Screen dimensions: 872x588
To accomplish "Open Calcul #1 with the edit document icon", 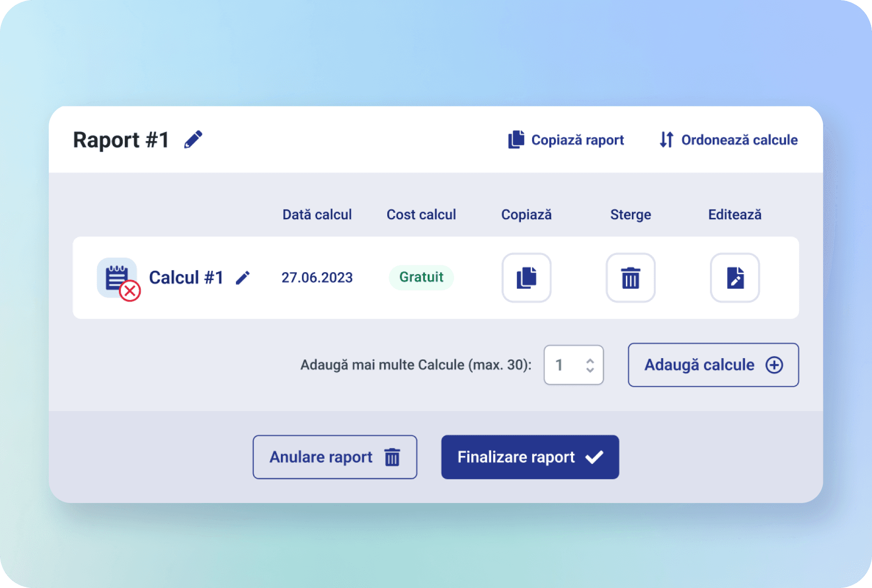I will [x=735, y=278].
